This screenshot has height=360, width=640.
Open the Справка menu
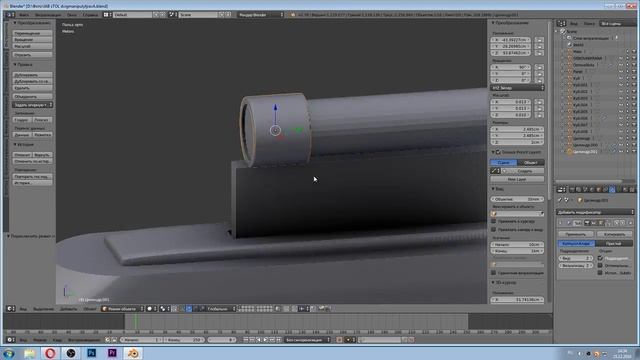point(91,15)
